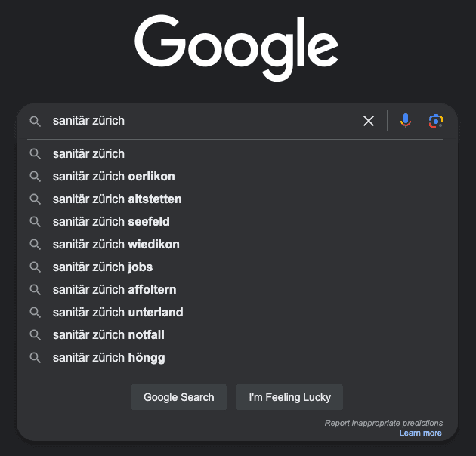Choose the 'sanitär zürich unterland' suggestion
Viewport: 476px width, 456px height.
118,313
